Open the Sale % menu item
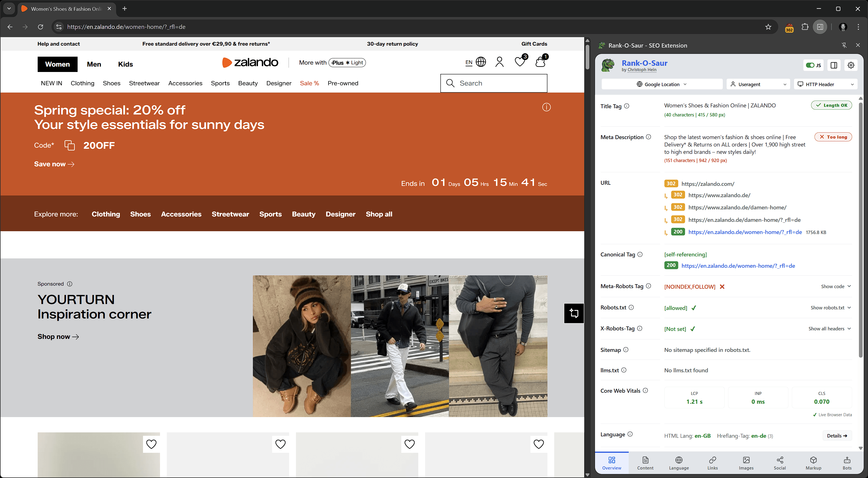868x478 pixels. tap(309, 83)
